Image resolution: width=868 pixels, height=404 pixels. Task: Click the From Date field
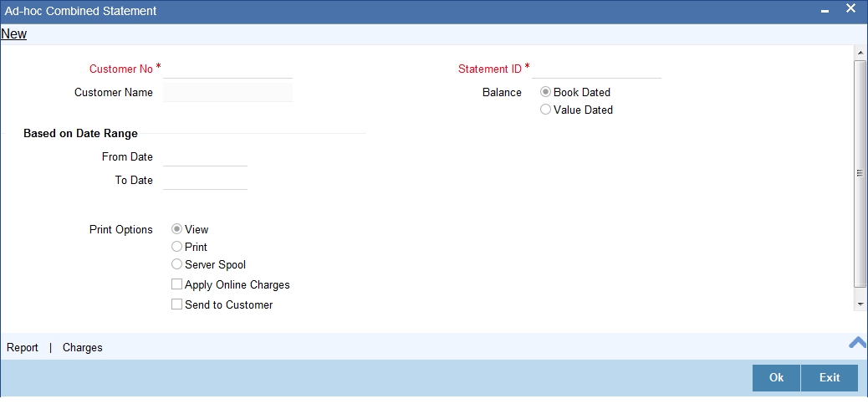pos(206,157)
